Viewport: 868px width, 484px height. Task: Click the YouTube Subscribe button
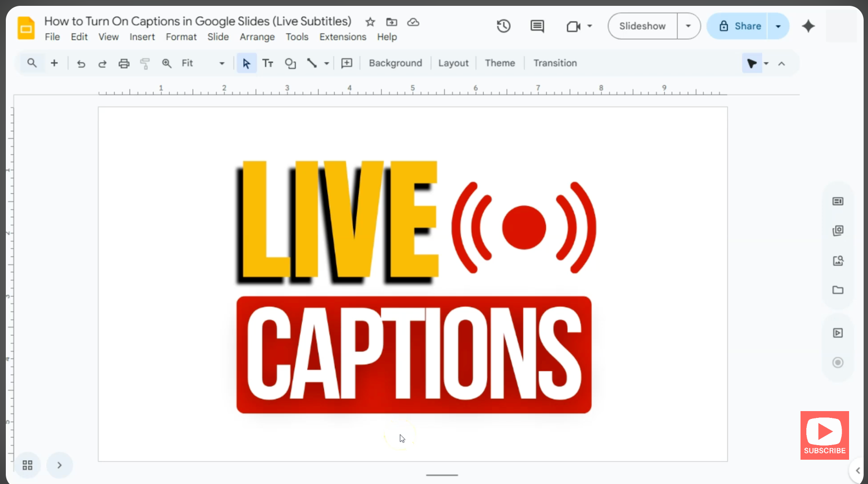[x=824, y=435]
